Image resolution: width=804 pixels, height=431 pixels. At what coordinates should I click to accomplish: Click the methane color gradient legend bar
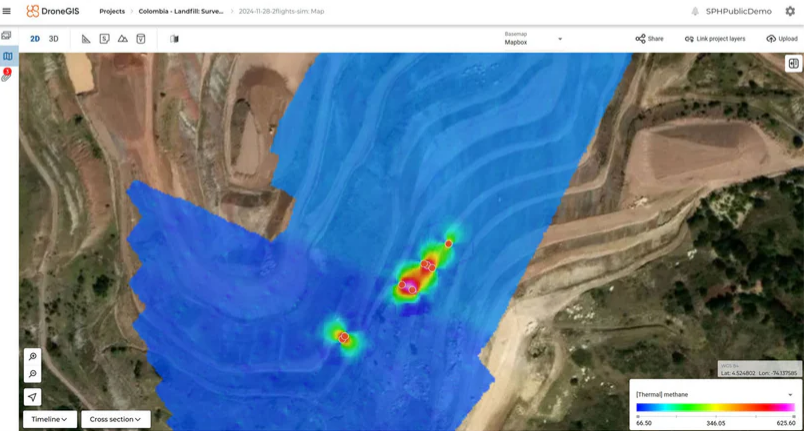(715, 408)
